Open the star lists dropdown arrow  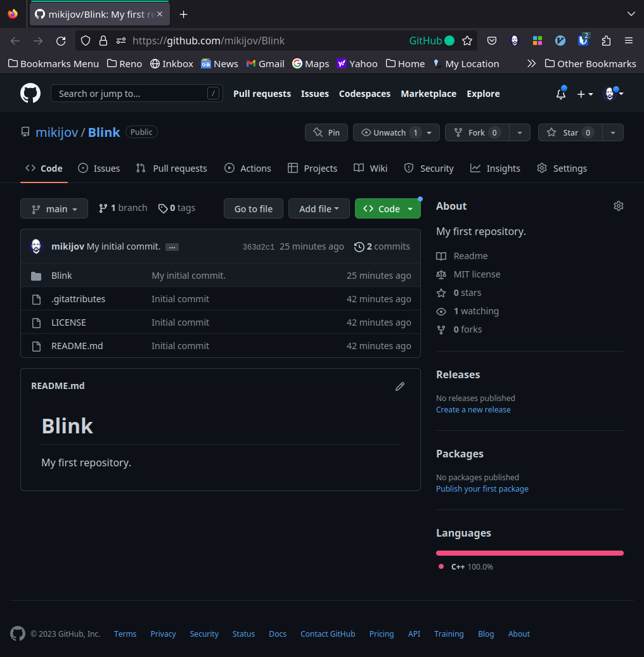click(x=613, y=133)
